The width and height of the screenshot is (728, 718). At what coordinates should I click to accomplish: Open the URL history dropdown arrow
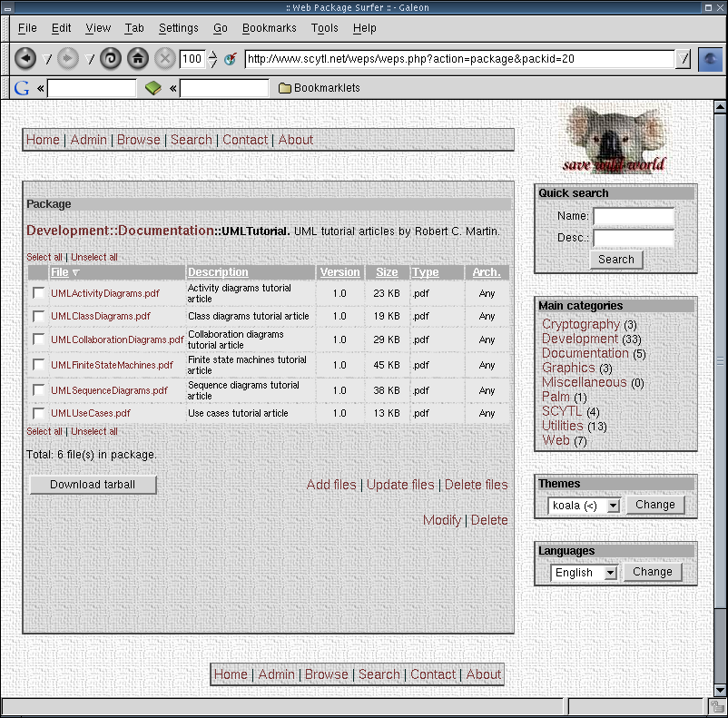684,59
